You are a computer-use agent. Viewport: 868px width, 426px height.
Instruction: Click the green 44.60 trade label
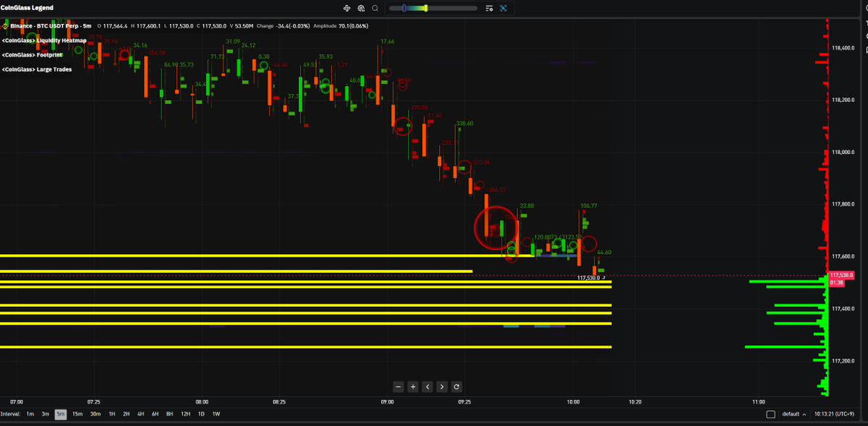tap(603, 252)
